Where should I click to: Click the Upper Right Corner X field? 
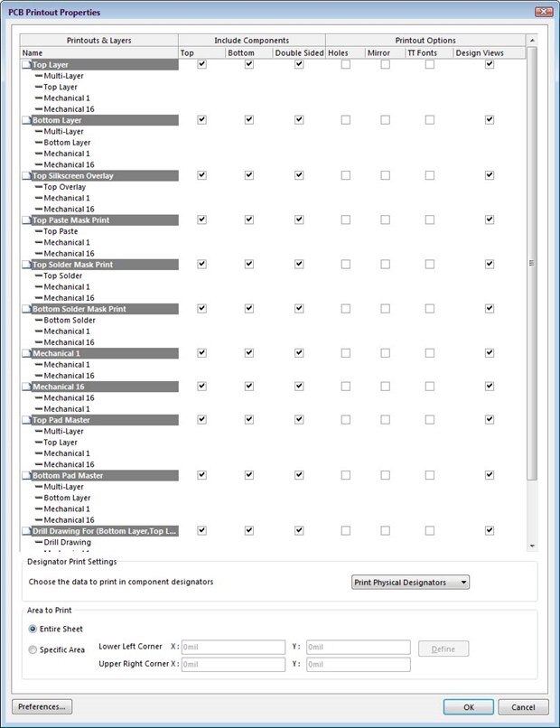click(x=233, y=665)
